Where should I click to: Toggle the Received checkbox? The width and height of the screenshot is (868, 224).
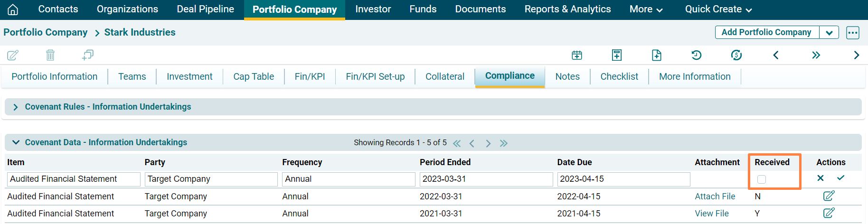coord(762,179)
